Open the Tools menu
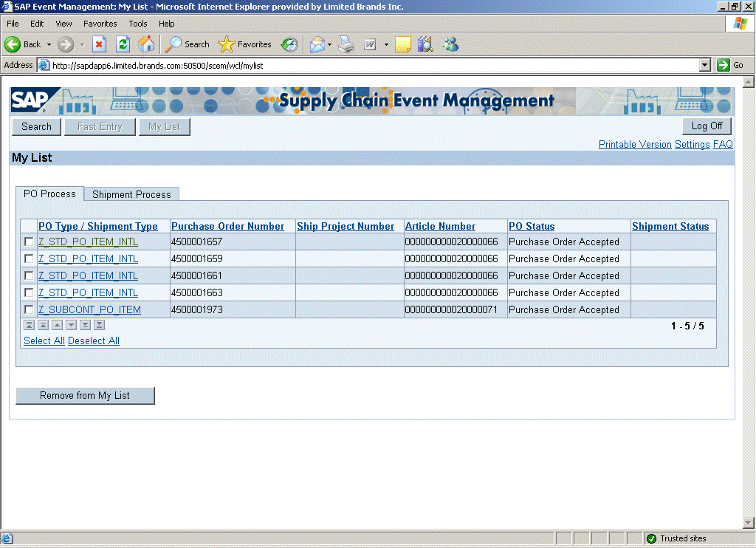This screenshot has width=756, height=548. [138, 24]
